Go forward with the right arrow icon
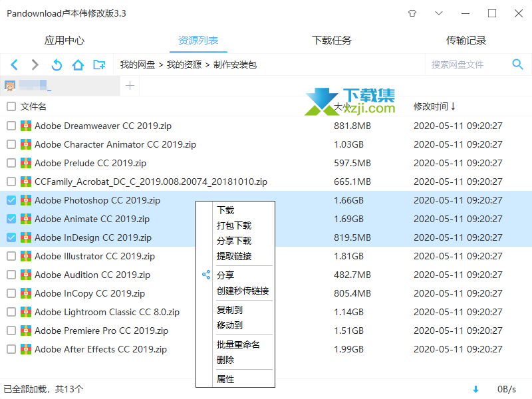This screenshot has width=532, height=399. [x=35, y=65]
